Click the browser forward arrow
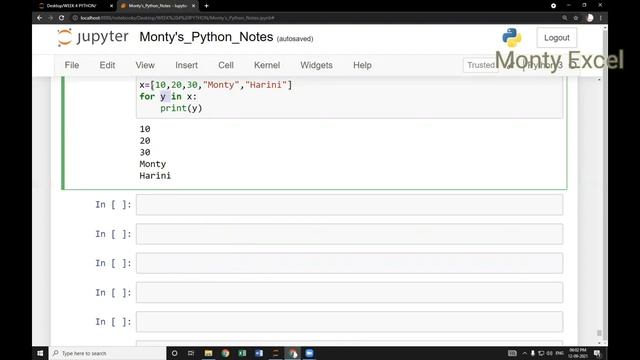Viewport: 640px width, 360px height. tap(50, 18)
